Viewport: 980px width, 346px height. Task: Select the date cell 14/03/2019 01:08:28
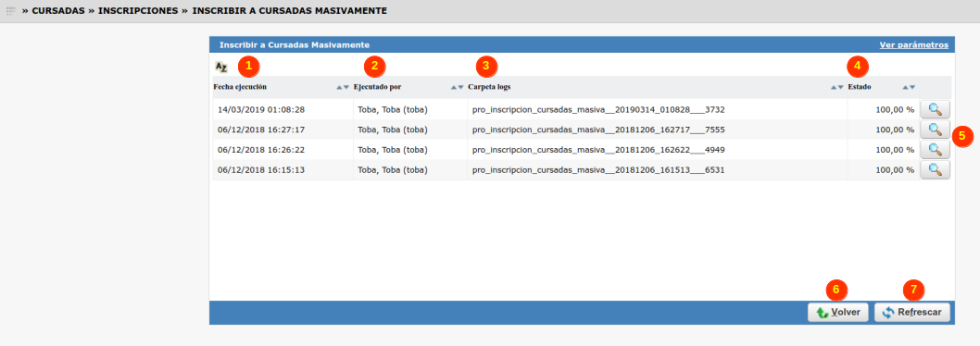pos(261,109)
